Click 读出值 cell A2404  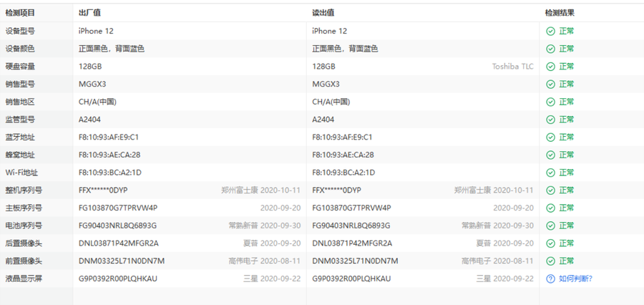pyautogui.click(x=323, y=119)
